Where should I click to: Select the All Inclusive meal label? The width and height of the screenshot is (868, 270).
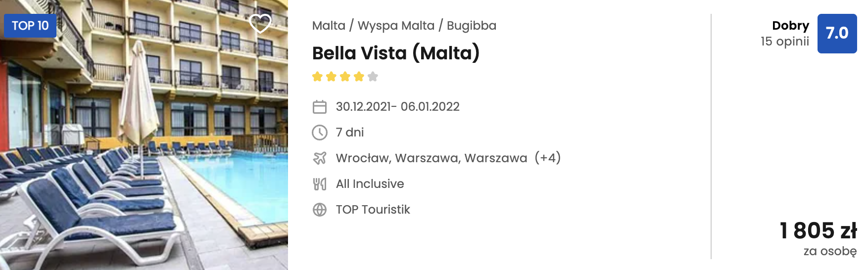(x=370, y=184)
